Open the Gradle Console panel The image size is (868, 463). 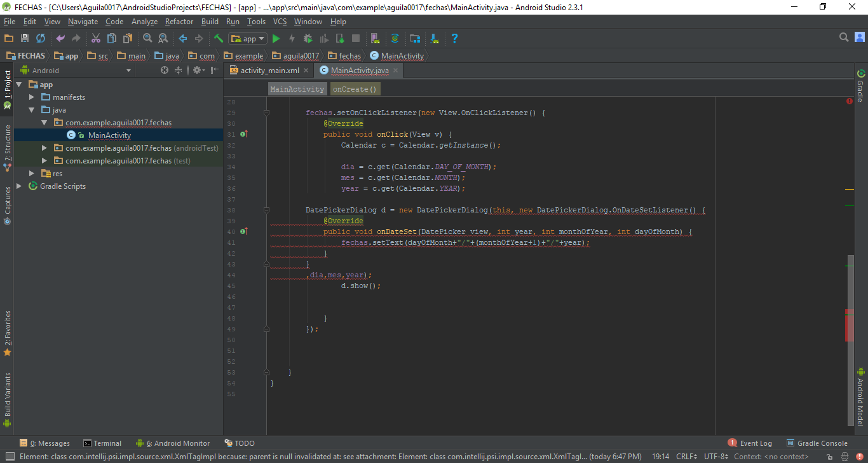point(817,443)
